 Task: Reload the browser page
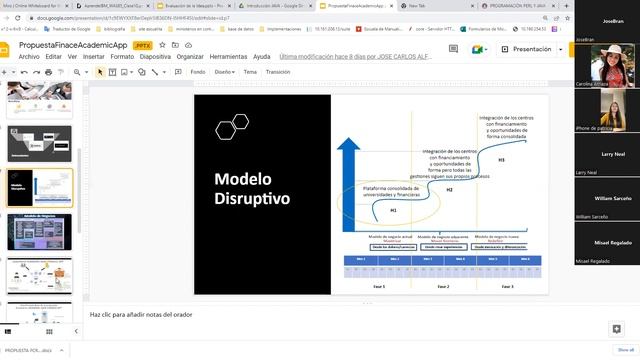tap(18, 18)
